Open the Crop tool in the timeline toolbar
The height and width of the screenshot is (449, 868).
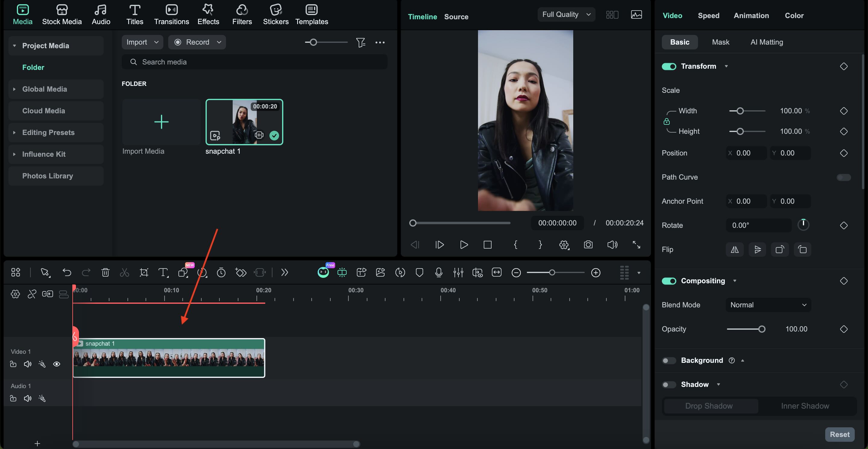[144, 272]
